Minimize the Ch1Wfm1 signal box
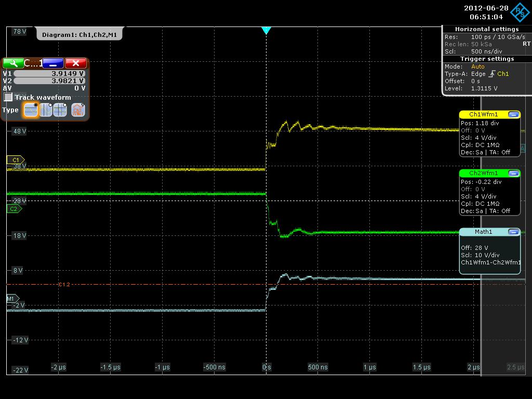This screenshot has height=399, width=532. 513,114
